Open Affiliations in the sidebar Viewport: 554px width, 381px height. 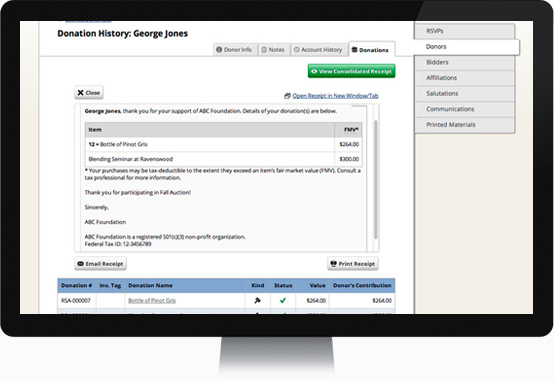465,78
